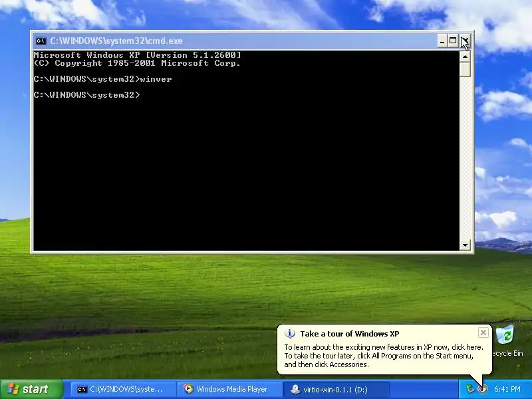532x399 pixels.
Task: Click the Take a tour of Windows XP balloon
Action: 384,350
